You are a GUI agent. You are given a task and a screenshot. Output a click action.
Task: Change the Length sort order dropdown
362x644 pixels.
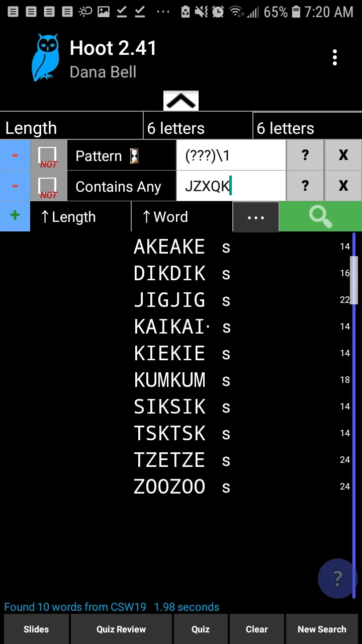tap(80, 217)
